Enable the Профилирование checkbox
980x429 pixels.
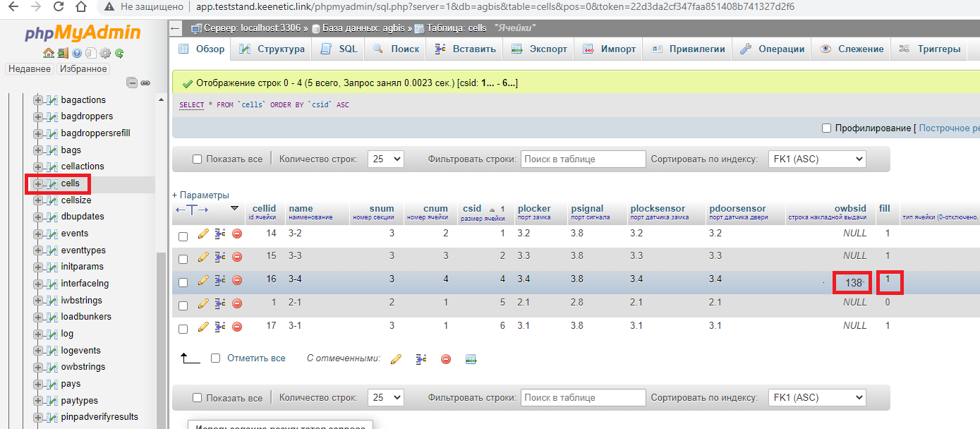(827, 128)
